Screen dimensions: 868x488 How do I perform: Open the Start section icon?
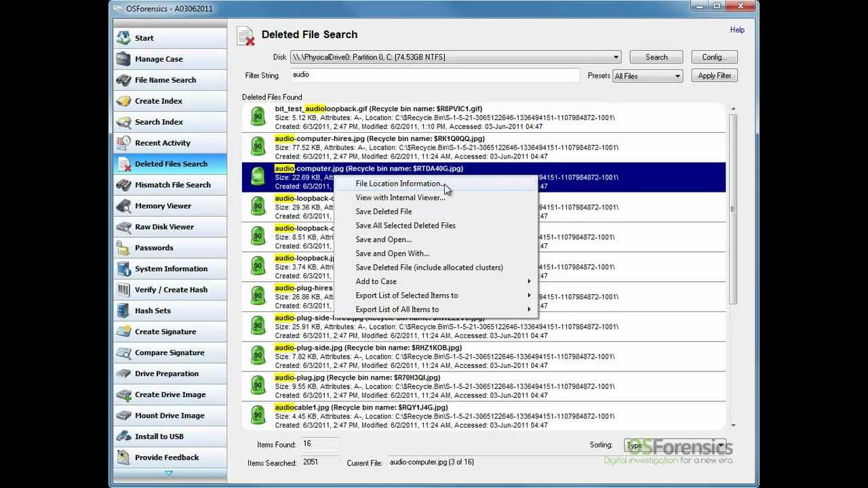coord(123,38)
